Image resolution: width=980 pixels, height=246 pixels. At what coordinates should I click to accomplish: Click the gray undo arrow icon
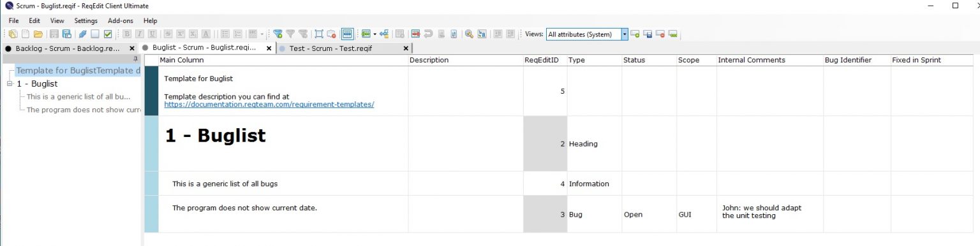coord(428,34)
